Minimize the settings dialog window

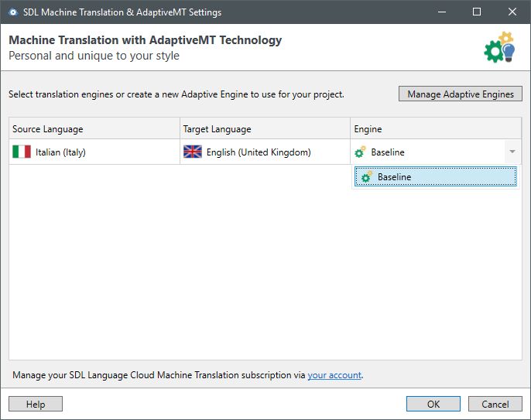(441, 12)
